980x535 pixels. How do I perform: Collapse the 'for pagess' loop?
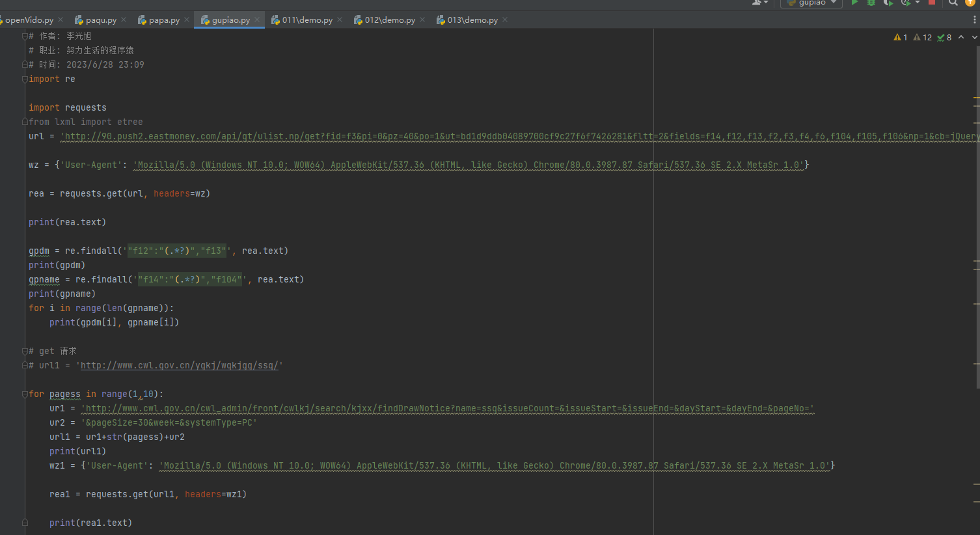click(25, 394)
